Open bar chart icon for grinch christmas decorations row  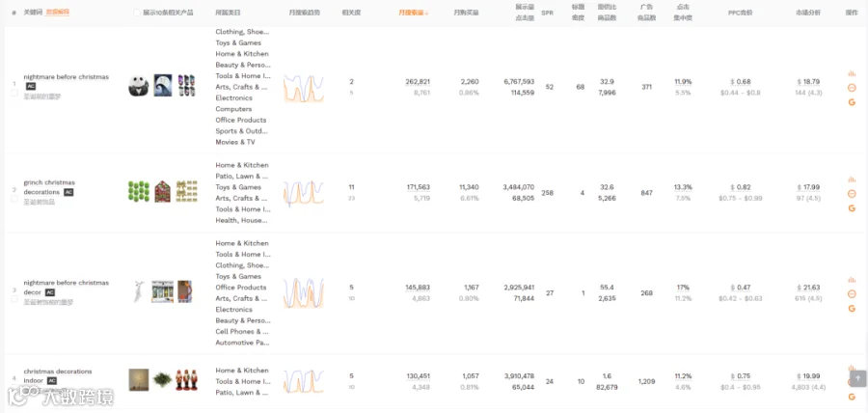pos(852,179)
